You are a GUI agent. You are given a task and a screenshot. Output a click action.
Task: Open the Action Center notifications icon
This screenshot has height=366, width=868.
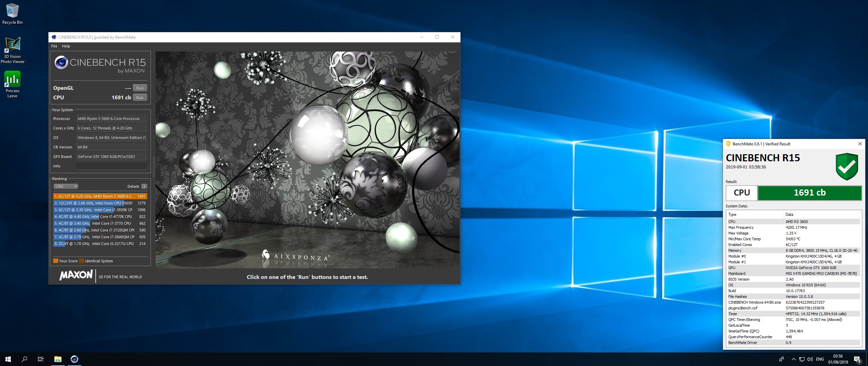coord(857,359)
